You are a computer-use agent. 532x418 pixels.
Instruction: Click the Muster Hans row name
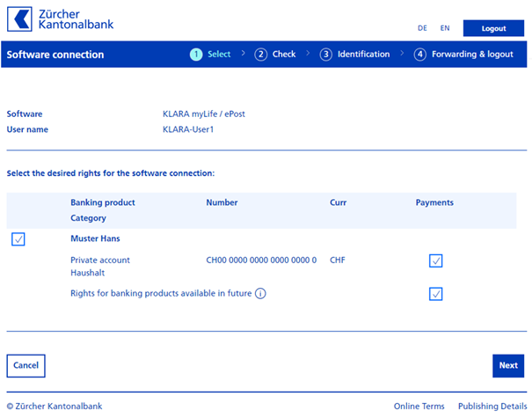pyautogui.click(x=95, y=238)
